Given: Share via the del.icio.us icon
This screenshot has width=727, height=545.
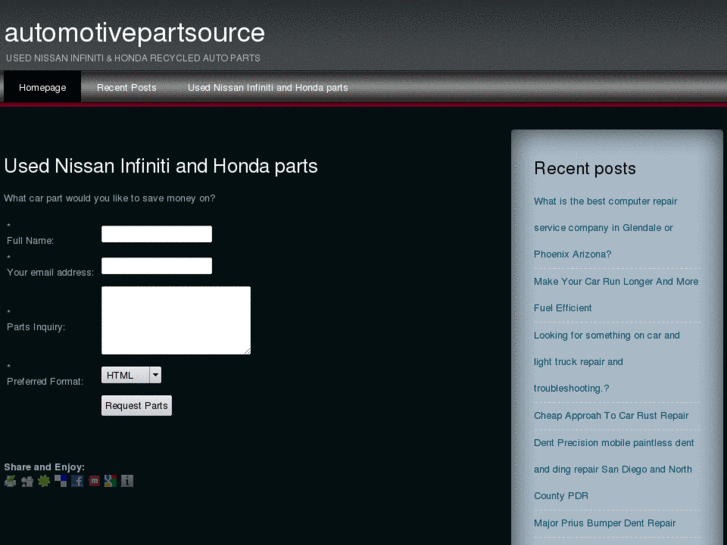Looking at the screenshot, I should (61, 481).
